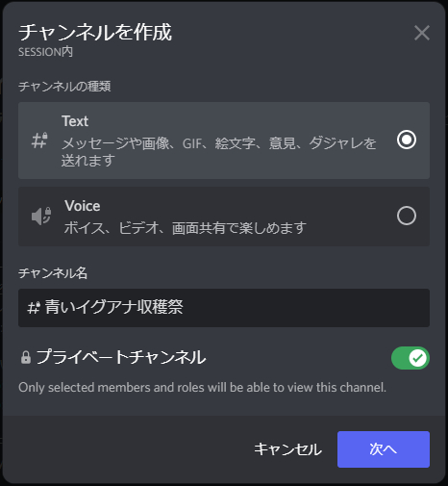This screenshot has width=448, height=486.
Task: Click the padlock icon beside プライベートチャンネル
Action: click(x=26, y=357)
